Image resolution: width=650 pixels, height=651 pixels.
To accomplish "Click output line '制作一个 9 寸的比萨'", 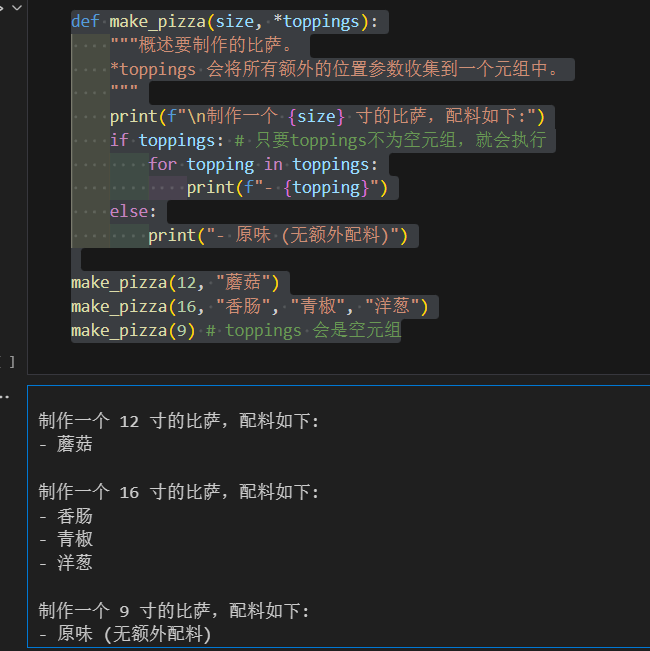I will [174, 611].
